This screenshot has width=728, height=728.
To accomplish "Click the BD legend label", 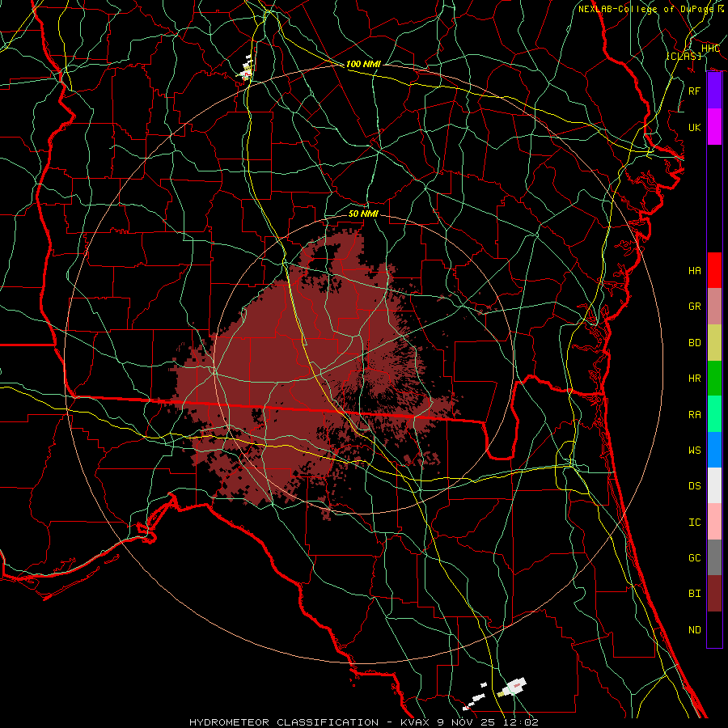I will [x=695, y=343].
